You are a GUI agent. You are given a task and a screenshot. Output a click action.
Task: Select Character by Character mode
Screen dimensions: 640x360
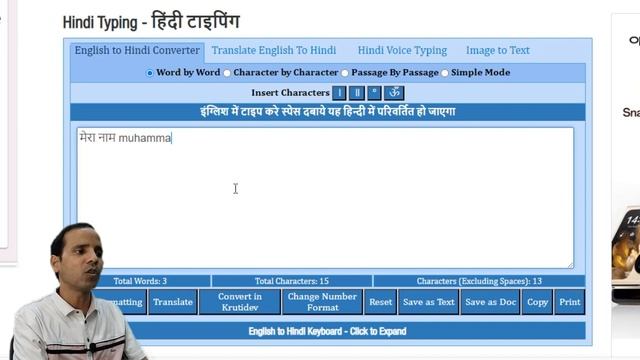click(227, 73)
